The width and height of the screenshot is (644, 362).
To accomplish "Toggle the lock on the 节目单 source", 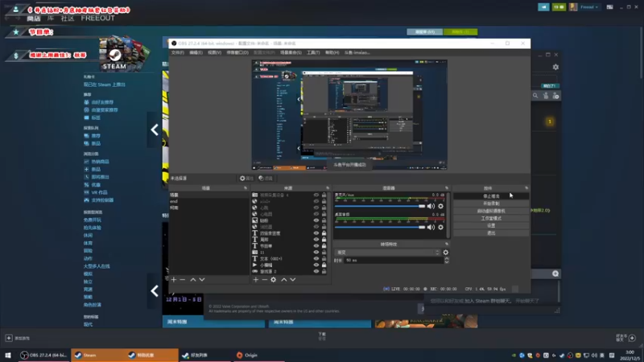I will coord(324,246).
